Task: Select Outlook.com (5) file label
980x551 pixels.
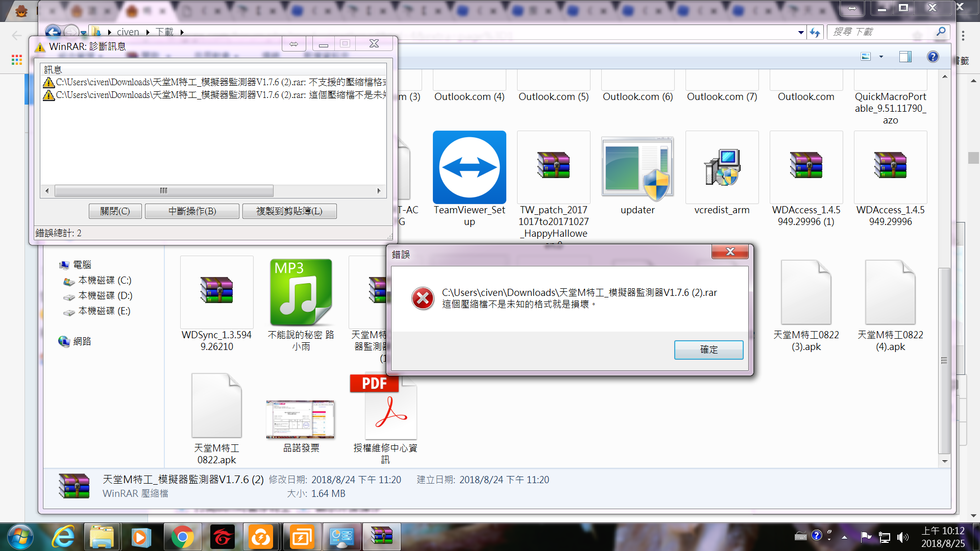Action: [554, 97]
